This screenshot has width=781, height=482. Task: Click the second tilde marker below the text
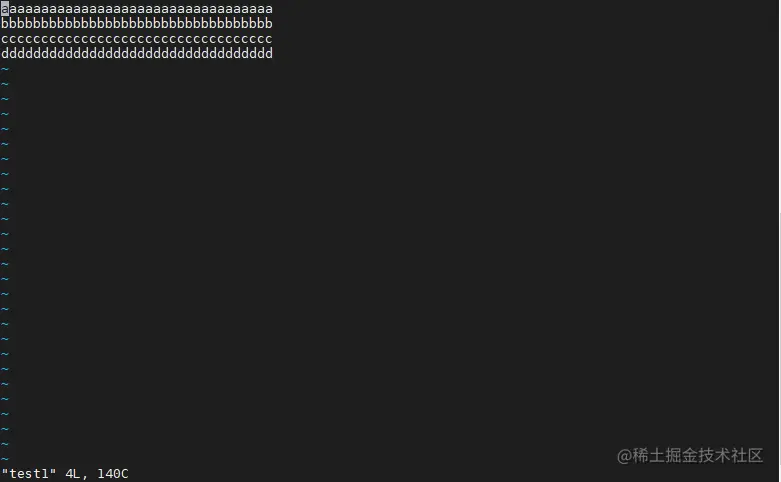5,84
